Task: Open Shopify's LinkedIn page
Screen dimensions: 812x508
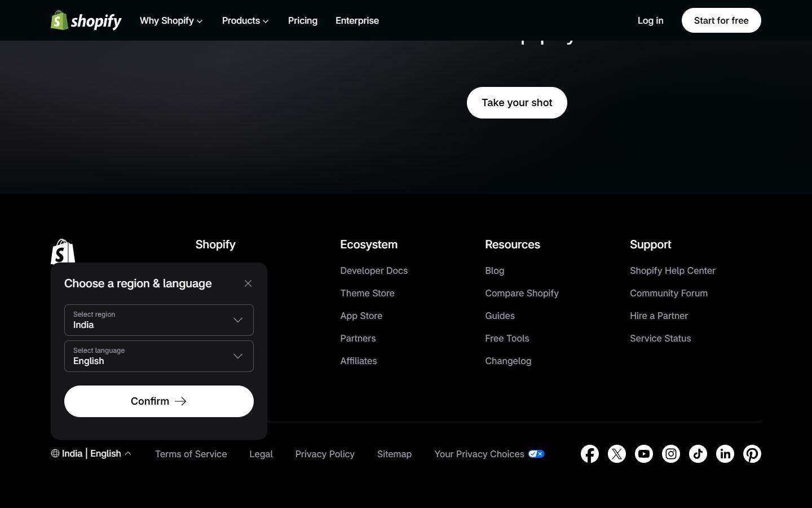Action: point(725,454)
